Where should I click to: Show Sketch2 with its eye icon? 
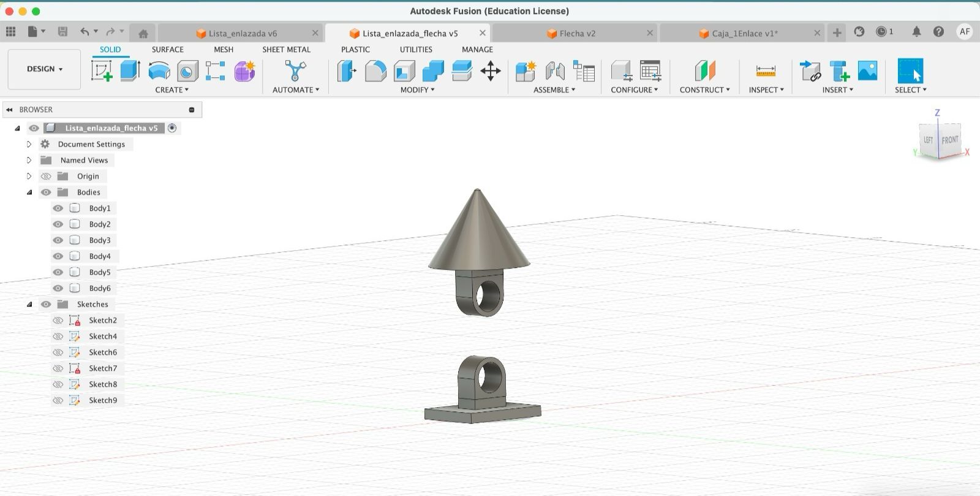point(58,320)
